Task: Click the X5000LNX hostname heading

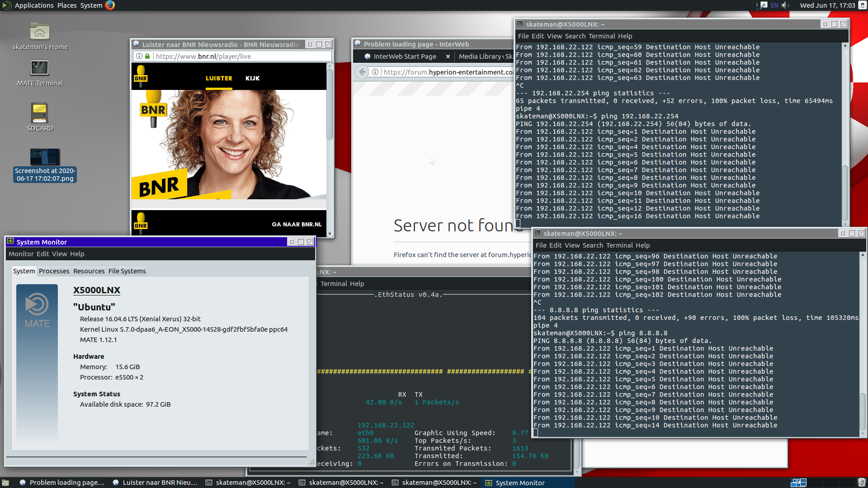Action: click(96, 290)
